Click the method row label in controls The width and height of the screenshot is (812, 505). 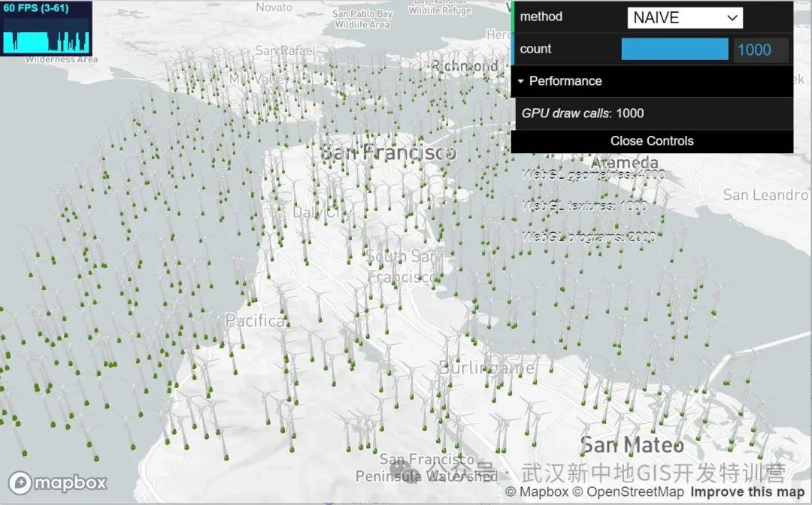click(541, 17)
